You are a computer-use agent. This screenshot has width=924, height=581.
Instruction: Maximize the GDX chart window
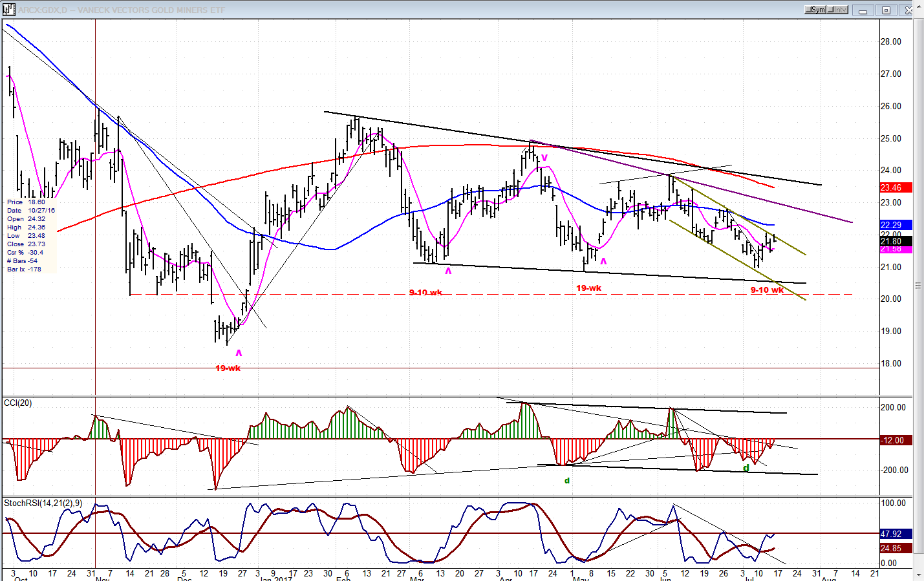tap(886, 10)
